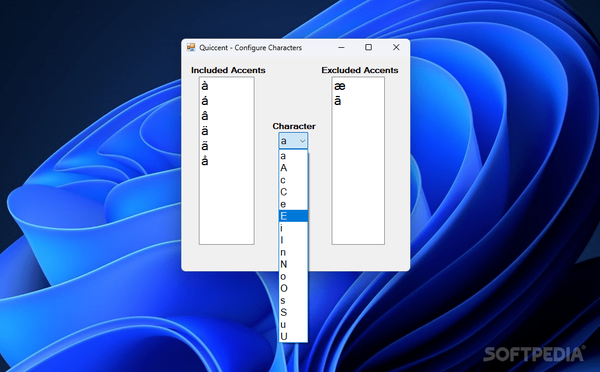Maximize the Configure Characters window
The image size is (600, 372).
(368, 47)
